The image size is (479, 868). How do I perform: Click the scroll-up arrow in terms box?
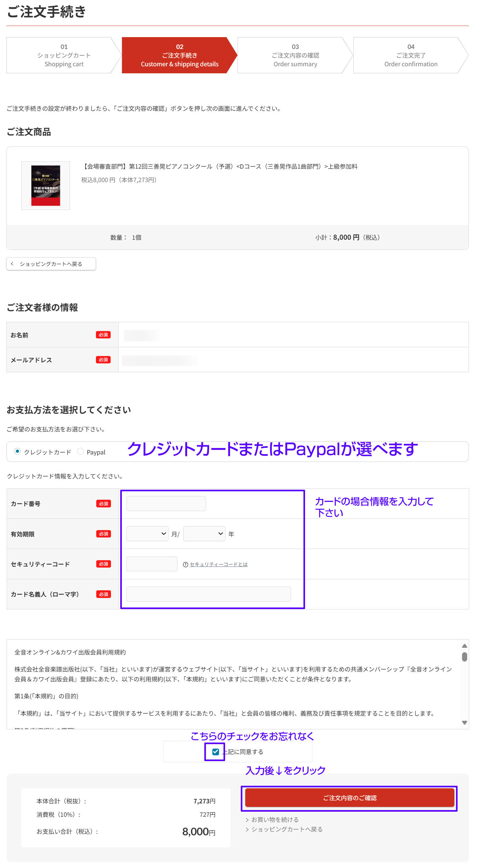point(465,646)
